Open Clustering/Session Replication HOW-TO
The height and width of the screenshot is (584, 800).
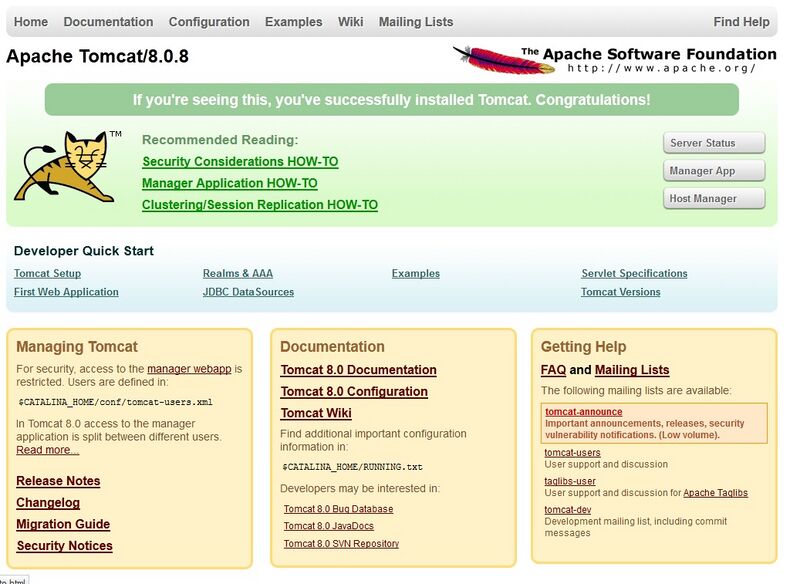[x=258, y=203]
